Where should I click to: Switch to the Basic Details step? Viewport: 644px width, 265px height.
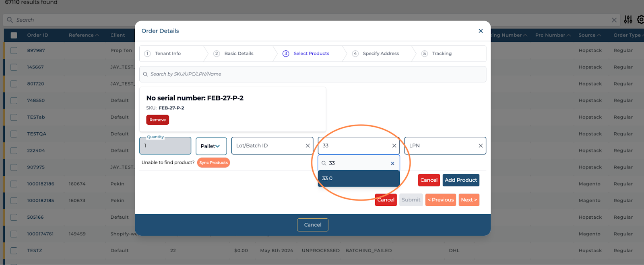click(239, 53)
